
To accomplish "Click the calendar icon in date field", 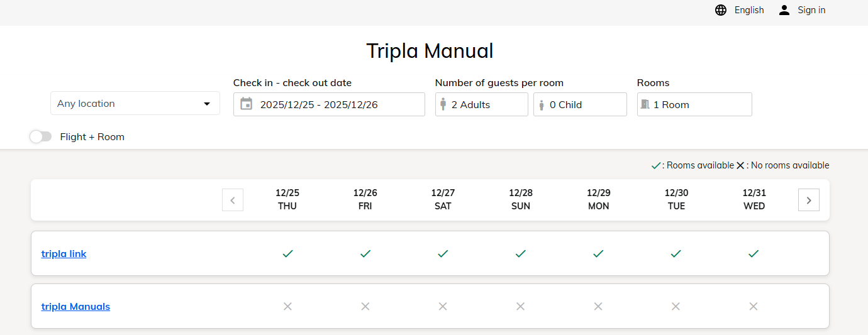I will (247, 104).
